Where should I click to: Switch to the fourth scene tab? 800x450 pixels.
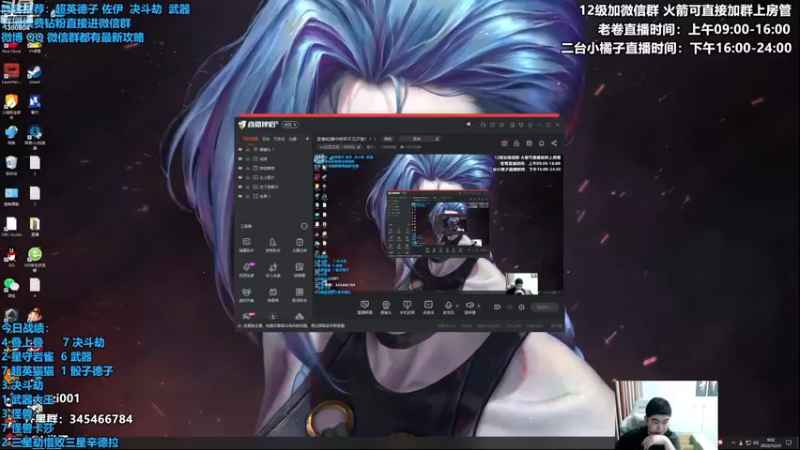tap(292, 139)
